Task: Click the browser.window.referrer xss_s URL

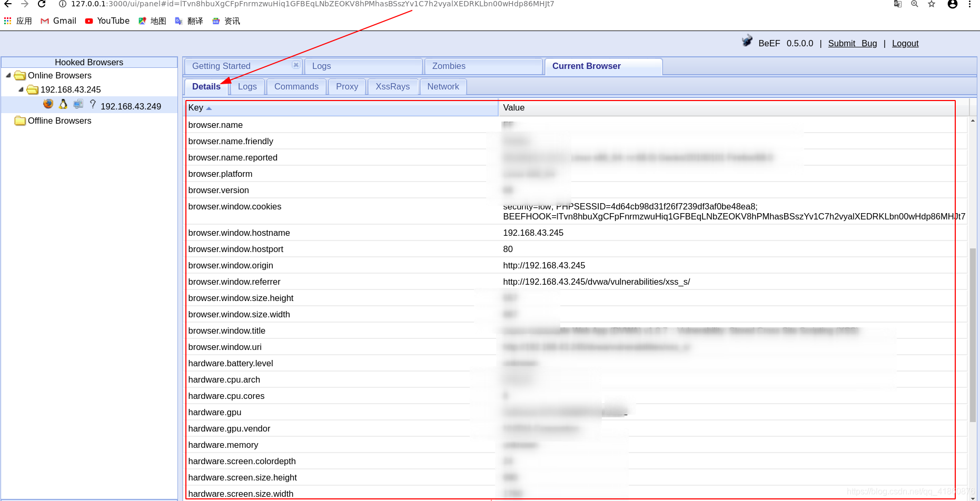Action: [x=597, y=282]
